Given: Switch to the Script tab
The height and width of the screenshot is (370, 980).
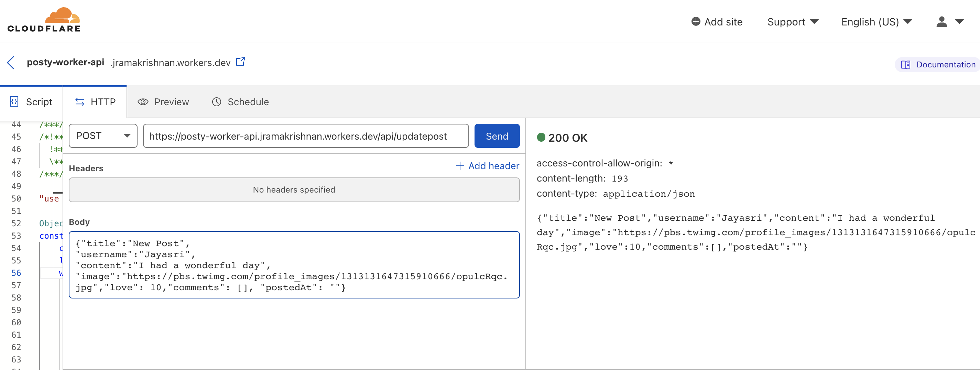Looking at the screenshot, I should click(x=31, y=102).
